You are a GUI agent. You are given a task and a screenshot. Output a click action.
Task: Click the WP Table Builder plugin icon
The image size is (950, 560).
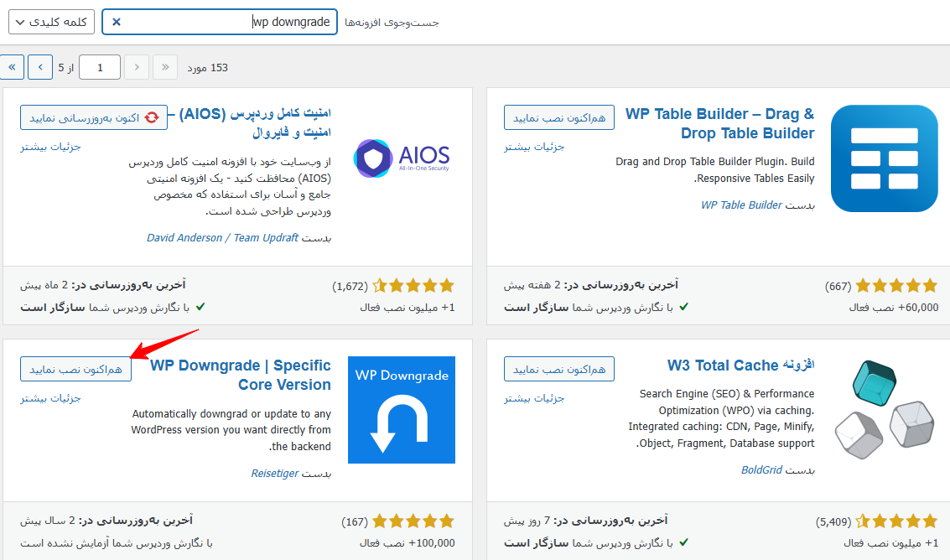pyautogui.click(x=884, y=158)
